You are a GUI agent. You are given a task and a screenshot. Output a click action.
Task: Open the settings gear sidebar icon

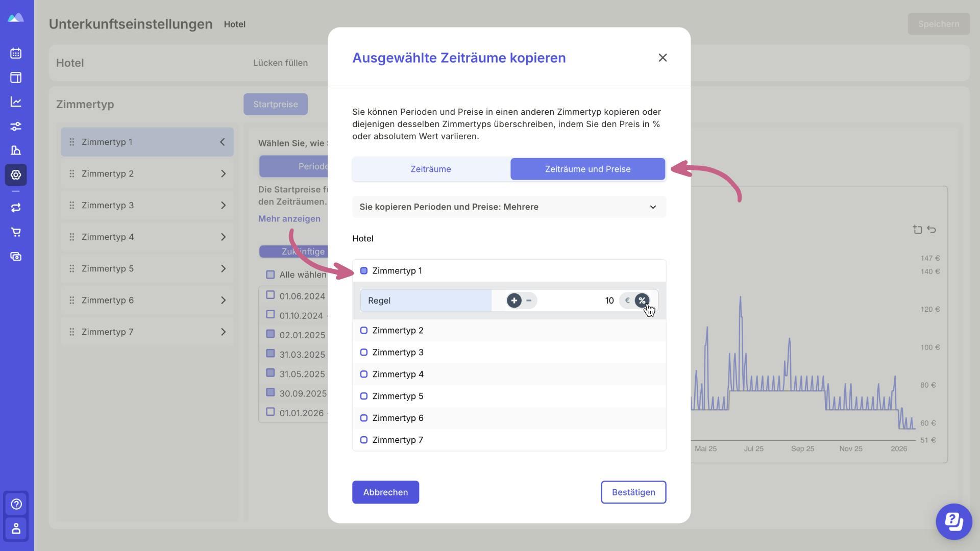click(x=16, y=175)
